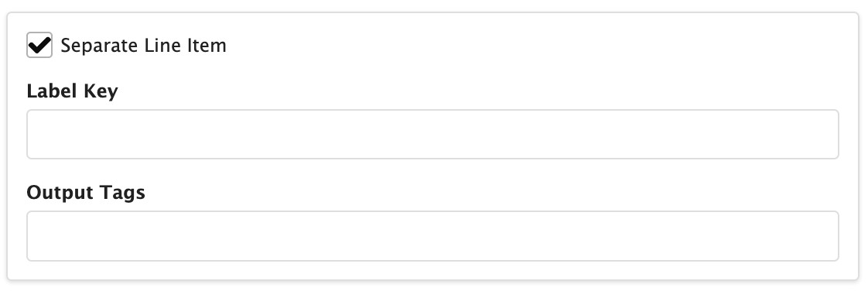Focus the Output Tags input field
This screenshot has height=291, width=868.
tap(433, 236)
